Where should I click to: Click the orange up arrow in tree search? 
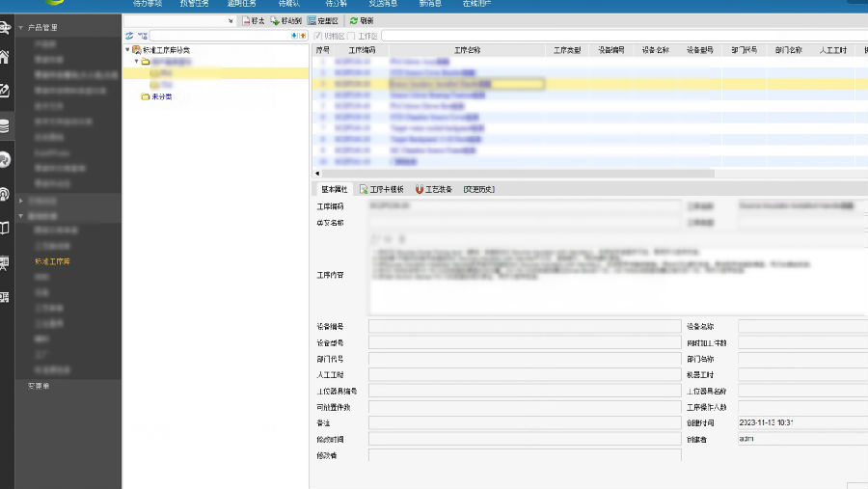click(302, 36)
